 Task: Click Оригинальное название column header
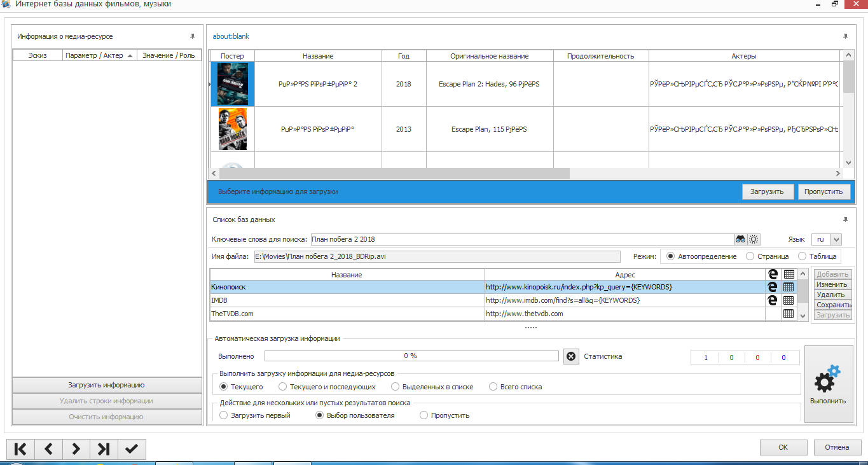point(490,56)
